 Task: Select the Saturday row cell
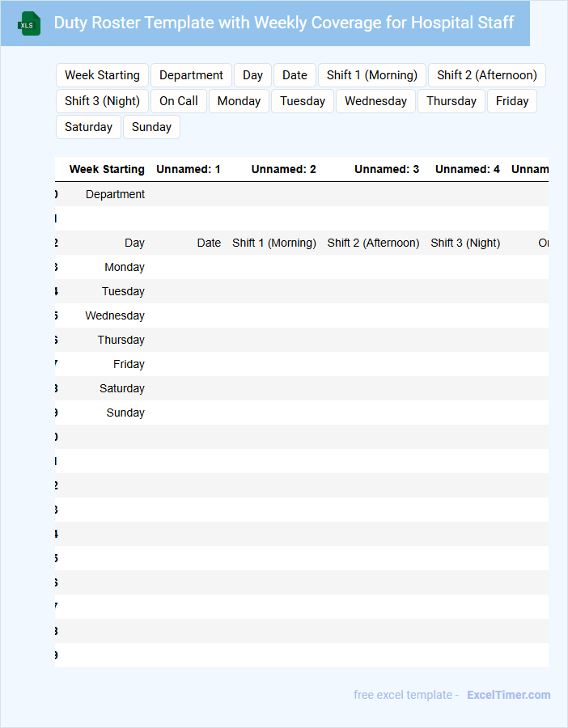point(121,388)
